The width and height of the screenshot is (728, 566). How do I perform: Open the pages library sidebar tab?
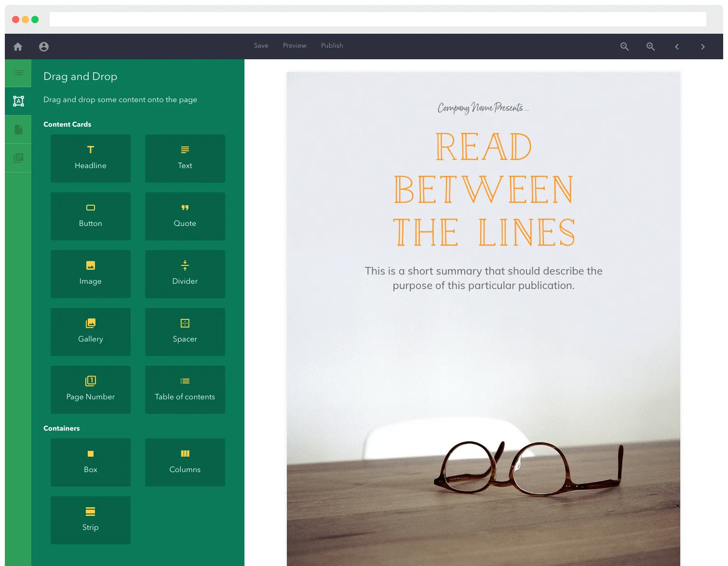(18, 158)
